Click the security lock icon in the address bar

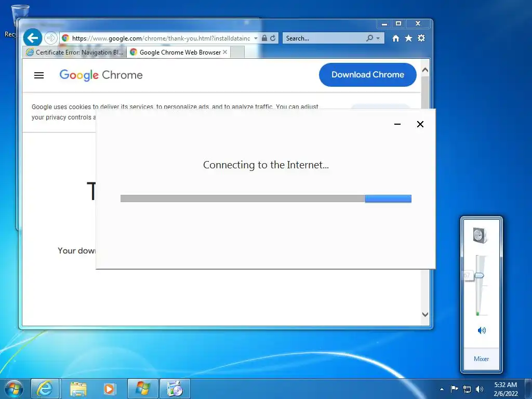(x=264, y=38)
